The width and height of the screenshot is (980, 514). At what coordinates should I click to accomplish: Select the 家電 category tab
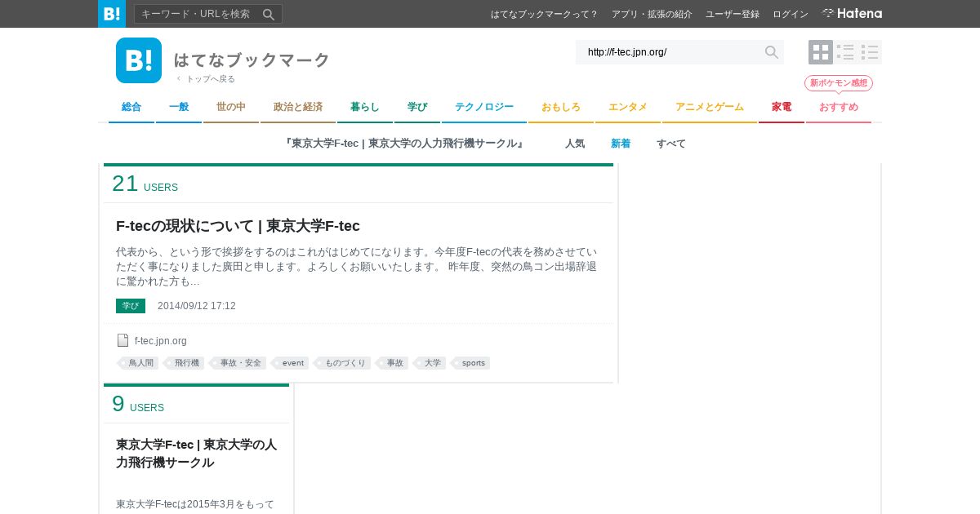click(782, 107)
